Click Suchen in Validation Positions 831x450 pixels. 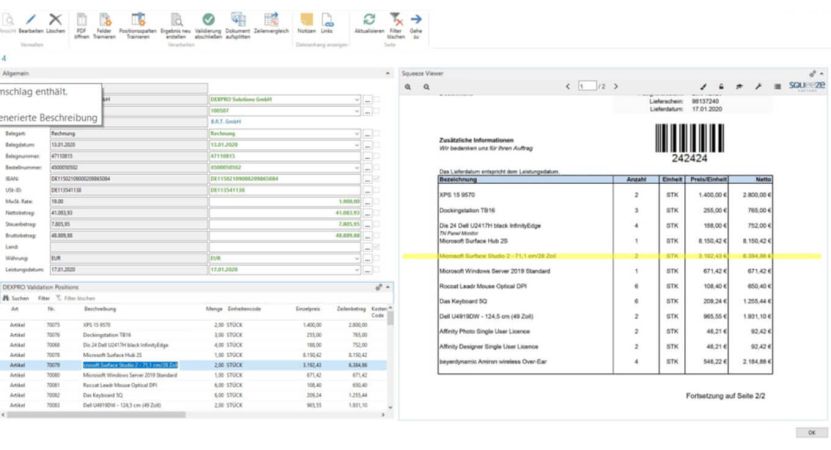tap(16, 298)
